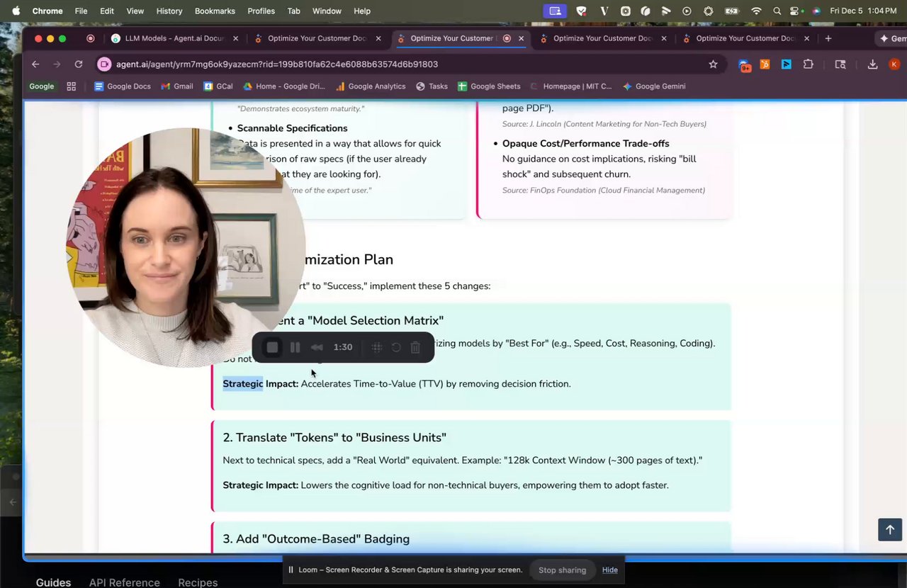Open the Edit menu

tap(107, 11)
